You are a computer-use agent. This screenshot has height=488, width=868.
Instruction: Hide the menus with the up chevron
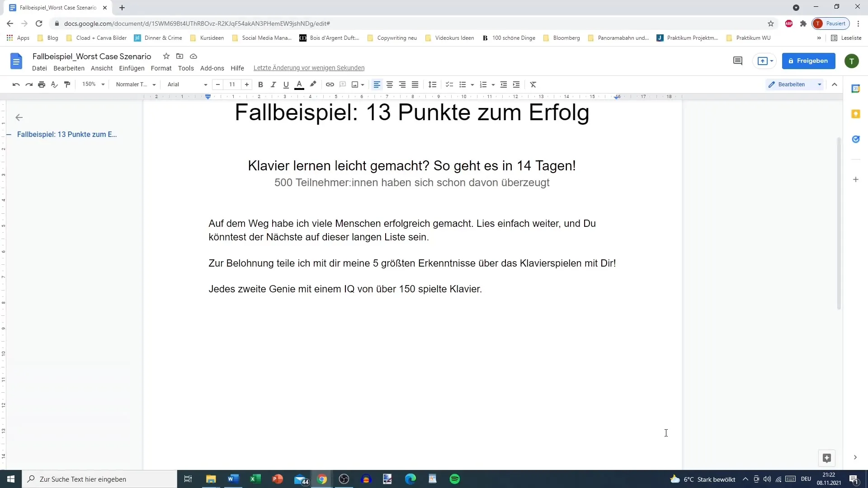point(835,84)
